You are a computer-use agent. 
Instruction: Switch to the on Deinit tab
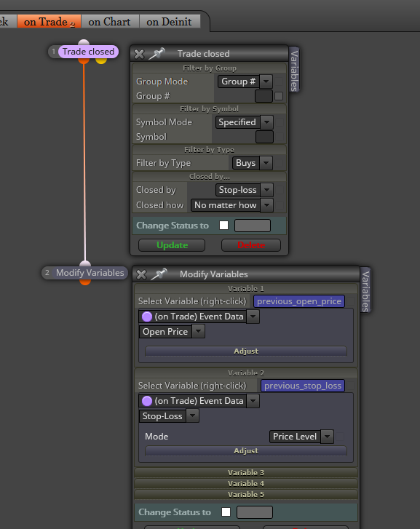tap(169, 22)
